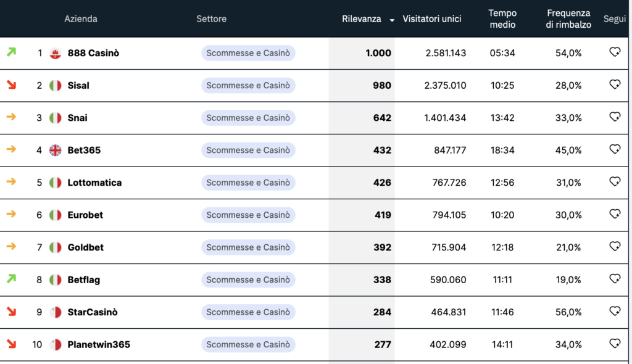
Task: Open the Bet365 company link
Action: tap(84, 151)
